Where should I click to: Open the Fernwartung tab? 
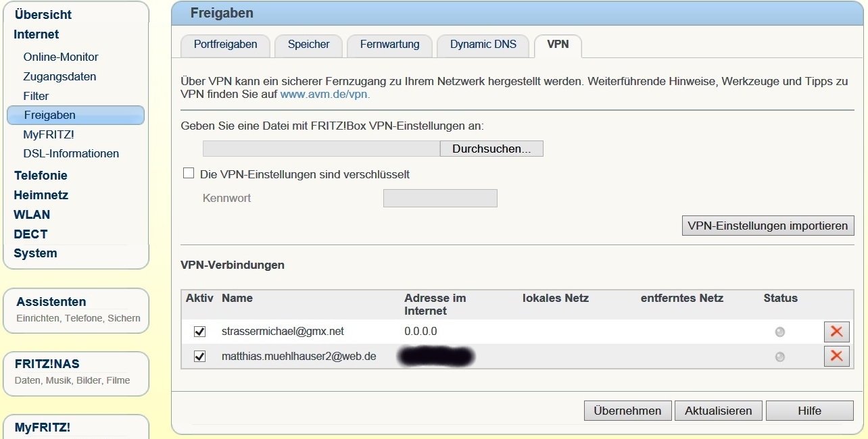click(x=389, y=45)
